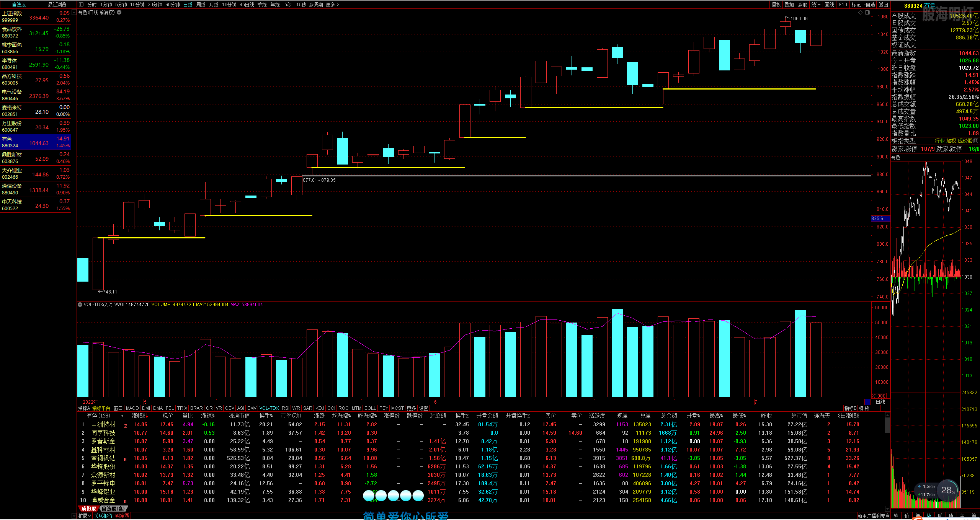Select the 势 trend tab

tap(929, 516)
